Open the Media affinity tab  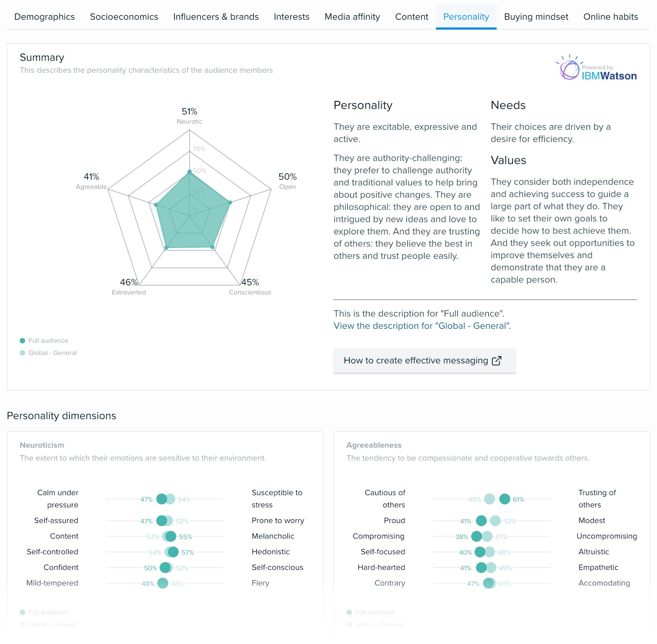click(x=352, y=17)
